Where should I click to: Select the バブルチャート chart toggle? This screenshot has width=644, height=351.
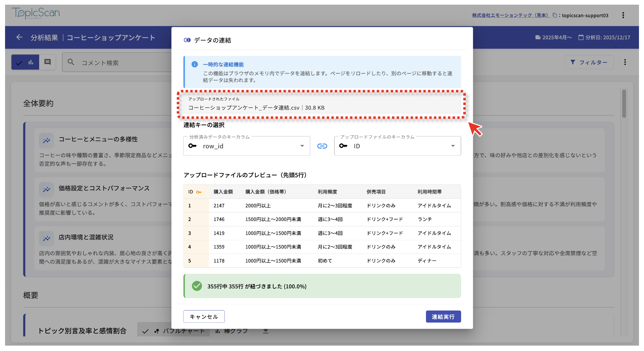174,331
